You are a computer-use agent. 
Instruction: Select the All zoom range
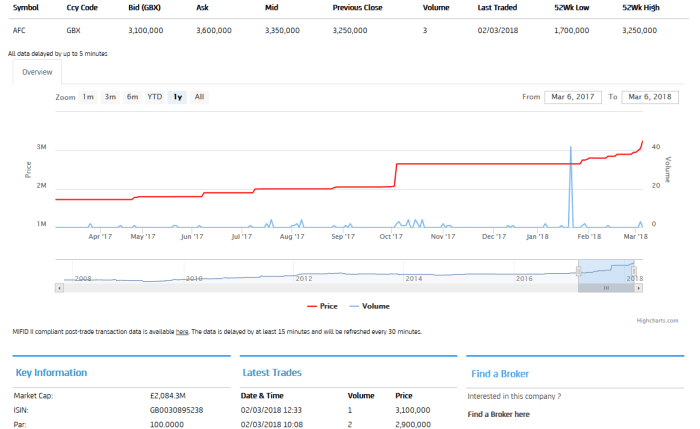[x=200, y=97]
